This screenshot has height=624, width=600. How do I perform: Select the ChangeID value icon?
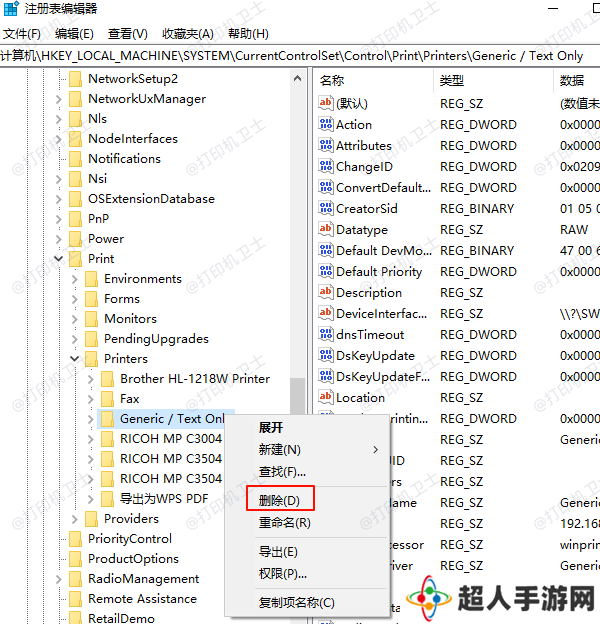[x=325, y=166]
